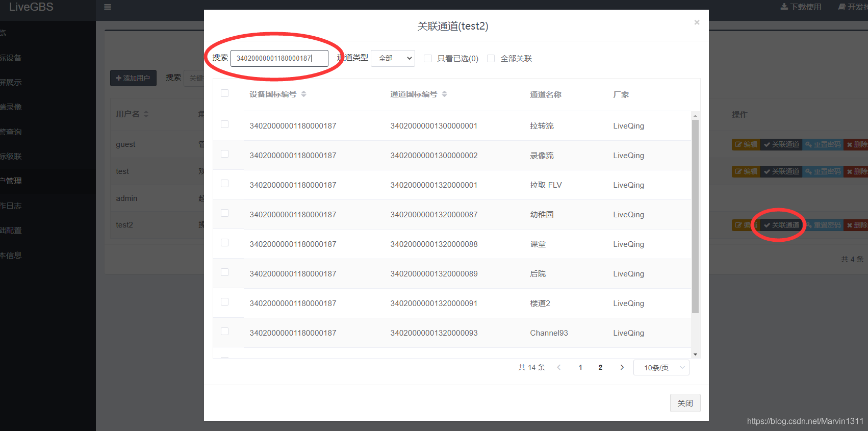Check the row for channel 拉取 FLV
Screen dimensions: 868x431
224,184
